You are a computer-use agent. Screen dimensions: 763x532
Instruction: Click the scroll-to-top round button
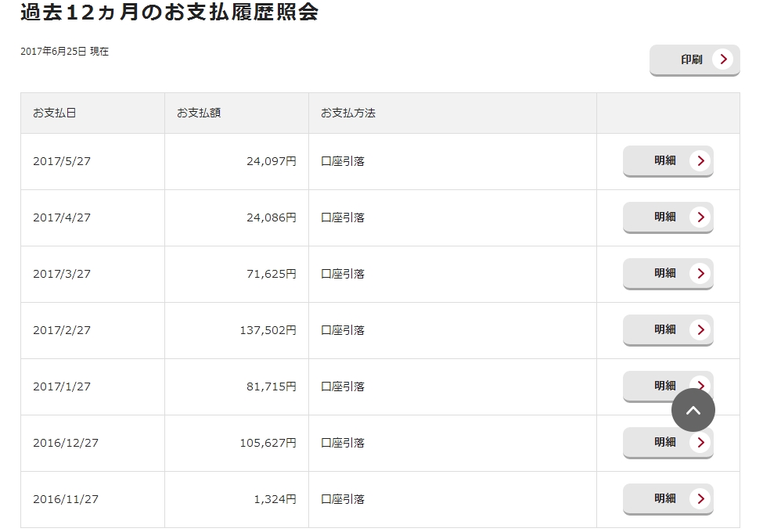(693, 410)
